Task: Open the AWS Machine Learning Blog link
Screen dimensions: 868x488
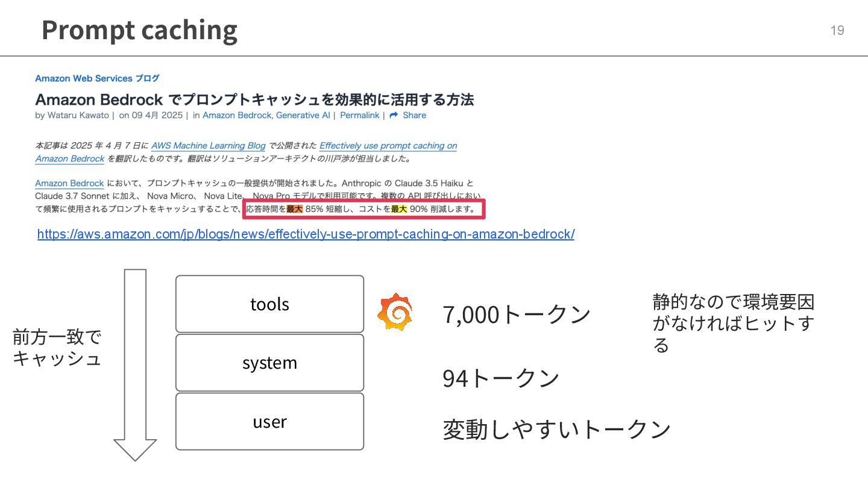Action: 208,146
